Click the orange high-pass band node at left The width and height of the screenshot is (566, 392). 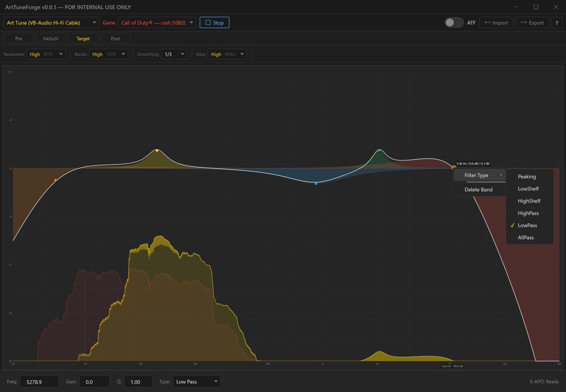click(55, 180)
